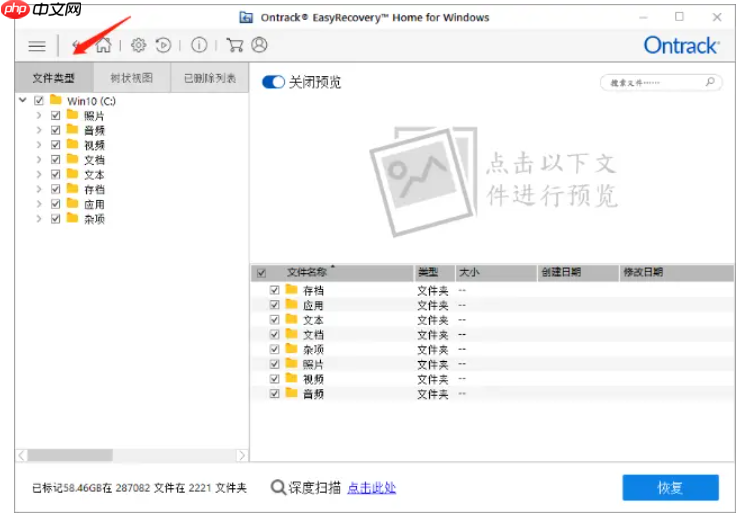This screenshot has width=747, height=518.
Task: Expand the 照片 tree node
Action: pos(39,115)
